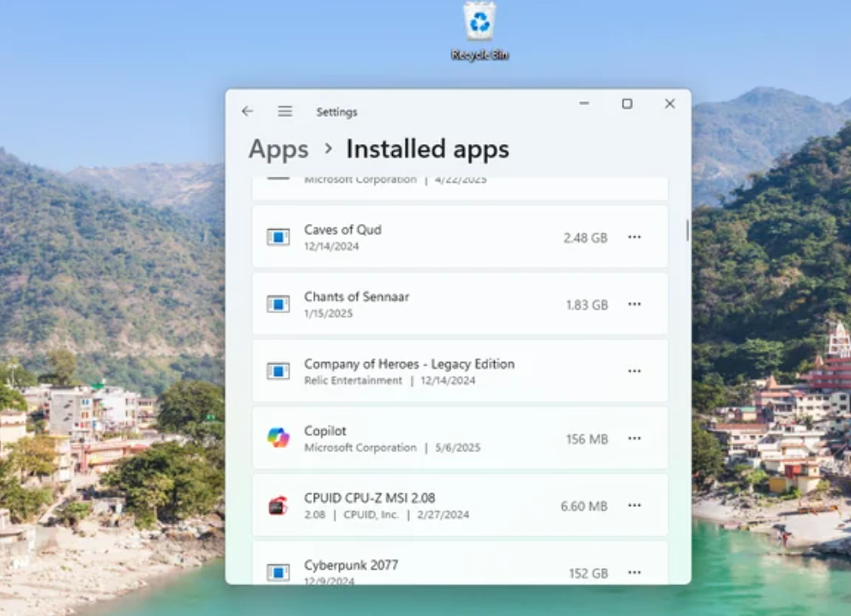Select the Chants of Sennaar name
Viewport: 851px width, 616px height.
[357, 297]
